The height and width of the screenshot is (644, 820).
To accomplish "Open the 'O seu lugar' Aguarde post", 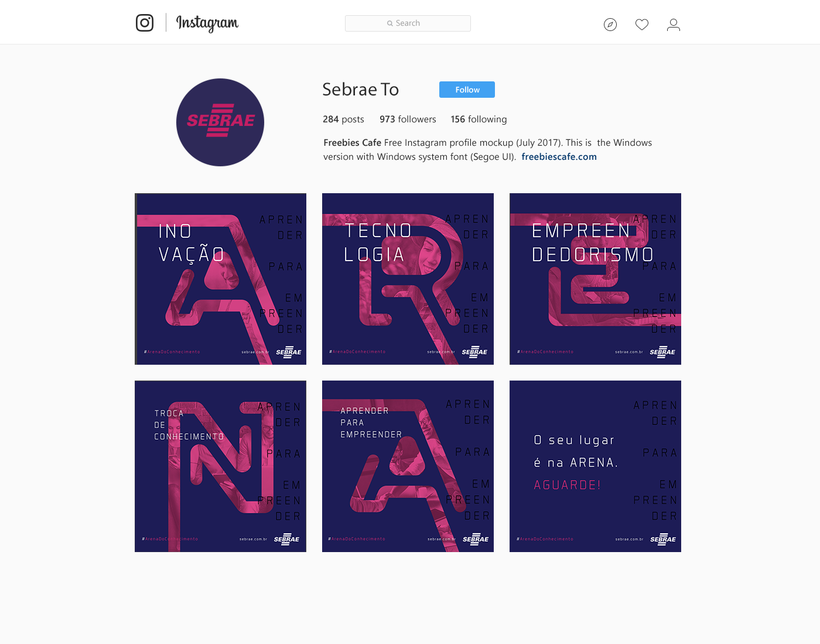I will pyautogui.click(x=595, y=466).
